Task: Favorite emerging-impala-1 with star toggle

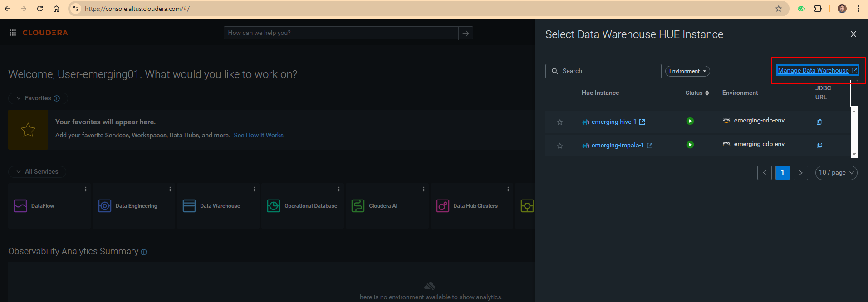Action: 560,146
